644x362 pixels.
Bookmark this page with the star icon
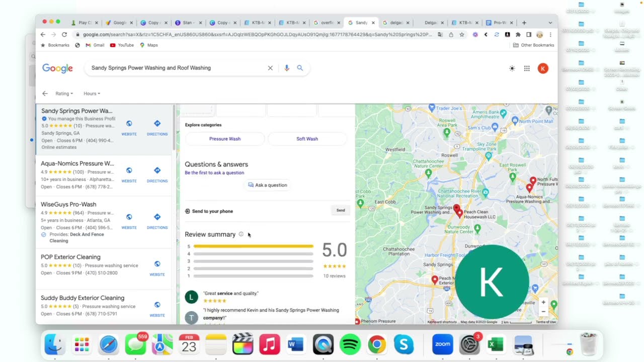(x=462, y=35)
